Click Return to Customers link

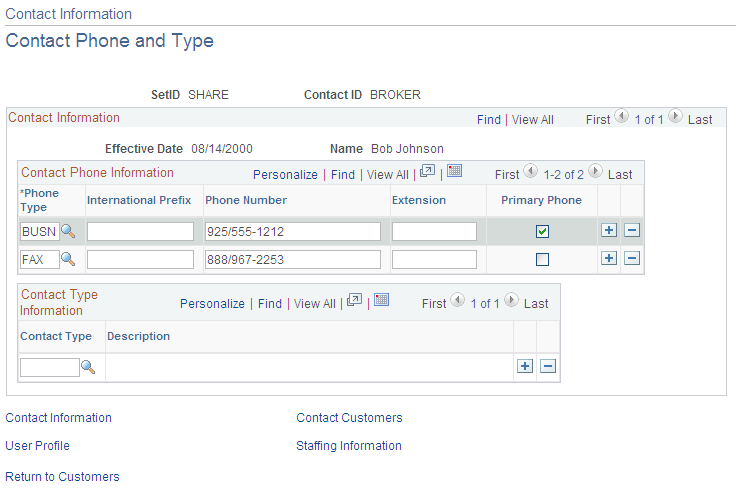pos(62,477)
